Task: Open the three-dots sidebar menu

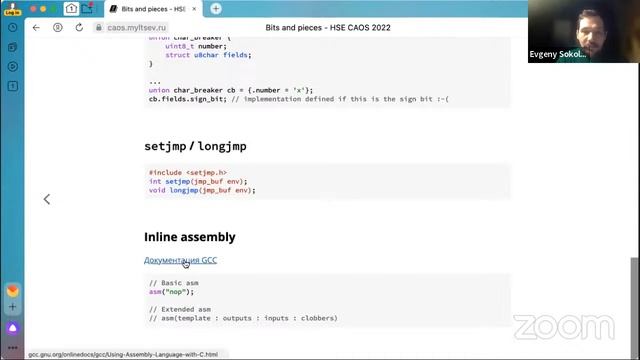Action: pyautogui.click(x=13, y=348)
